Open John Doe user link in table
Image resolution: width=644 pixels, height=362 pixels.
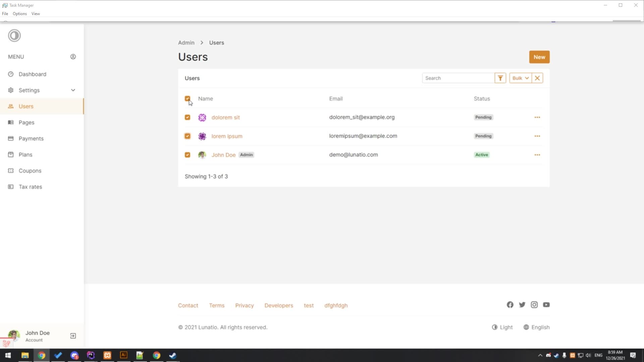click(x=223, y=155)
